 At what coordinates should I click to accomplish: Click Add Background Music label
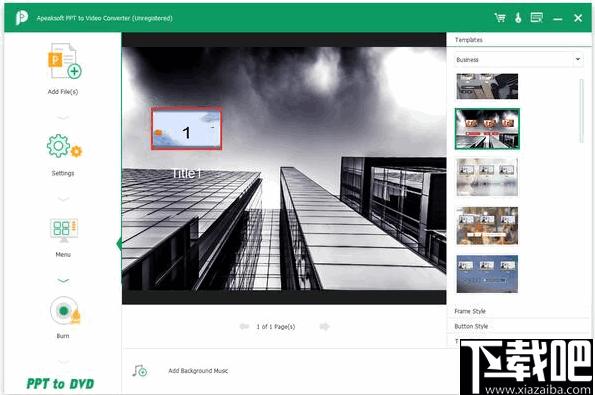click(198, 371)
